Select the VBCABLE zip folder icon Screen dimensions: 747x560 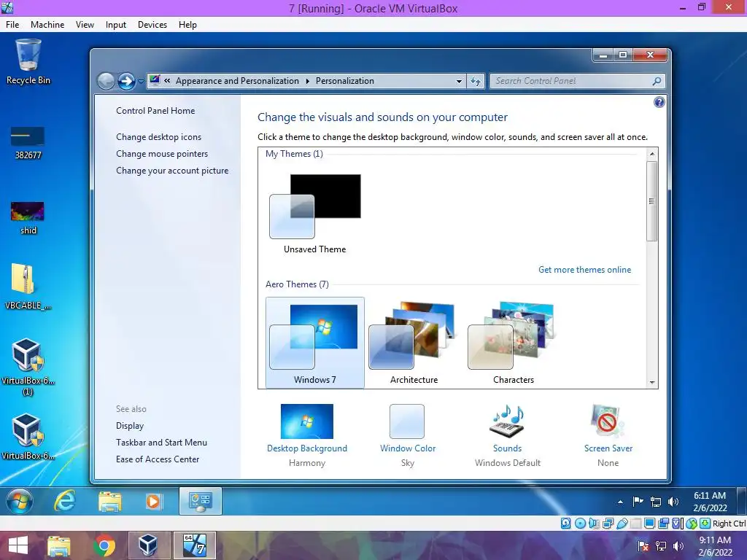(28, 286)
